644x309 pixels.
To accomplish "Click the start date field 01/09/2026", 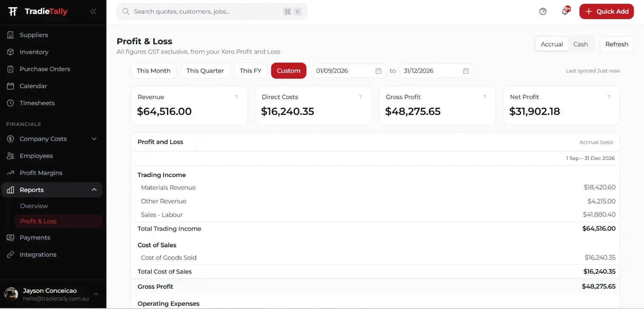I will (349, 71).
